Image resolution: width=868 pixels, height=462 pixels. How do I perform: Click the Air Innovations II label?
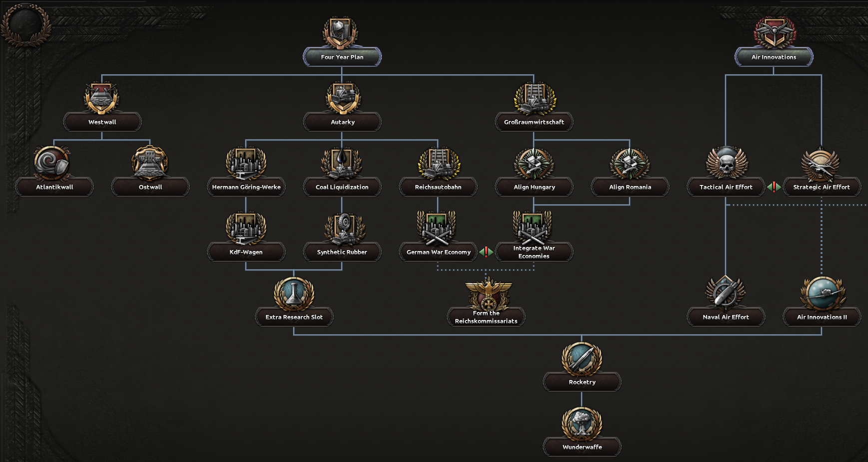[822, 317]
